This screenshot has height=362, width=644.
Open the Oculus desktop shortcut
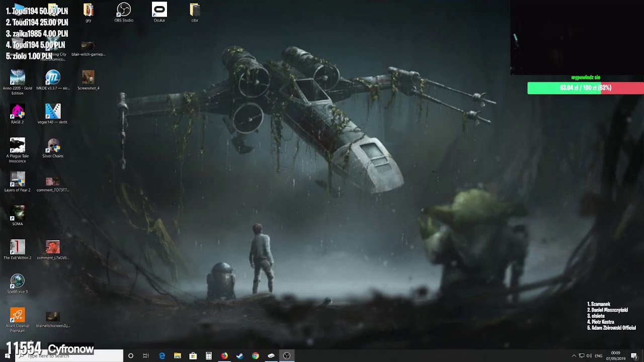tap(159, 13)
